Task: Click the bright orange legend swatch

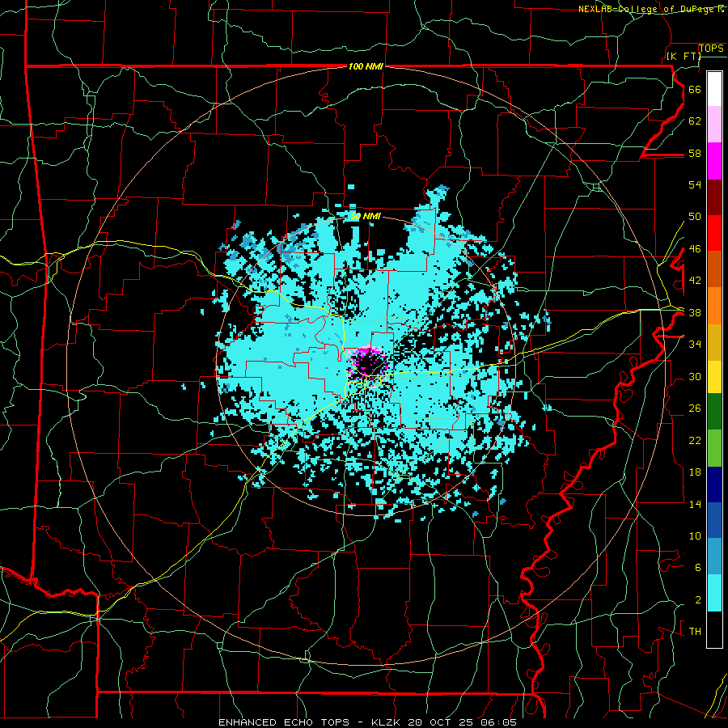Action: (714, 306)
